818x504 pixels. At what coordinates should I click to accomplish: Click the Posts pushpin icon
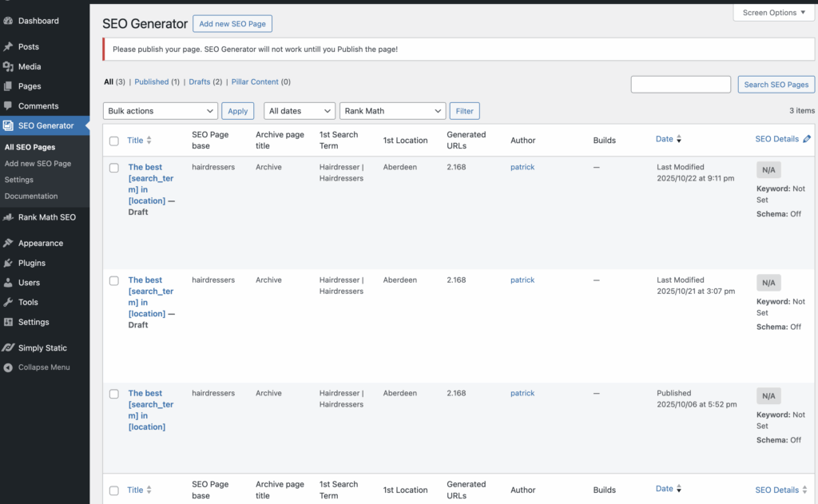pos(8,47)
